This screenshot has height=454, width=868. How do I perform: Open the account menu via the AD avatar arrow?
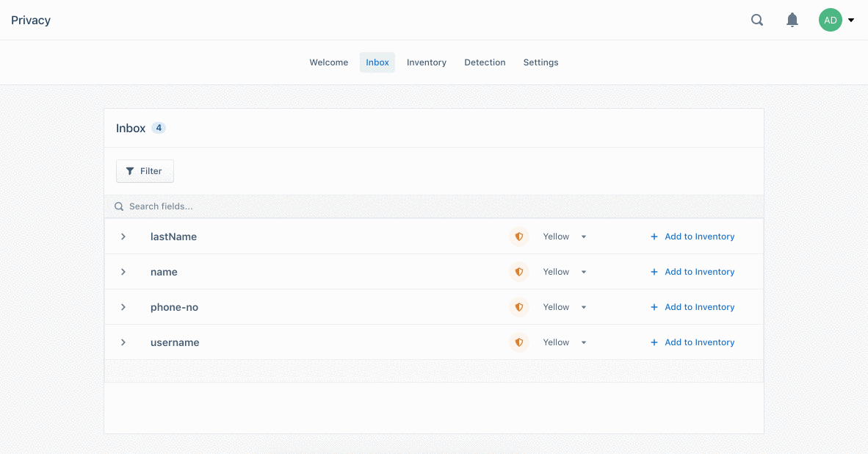(851, 20)
